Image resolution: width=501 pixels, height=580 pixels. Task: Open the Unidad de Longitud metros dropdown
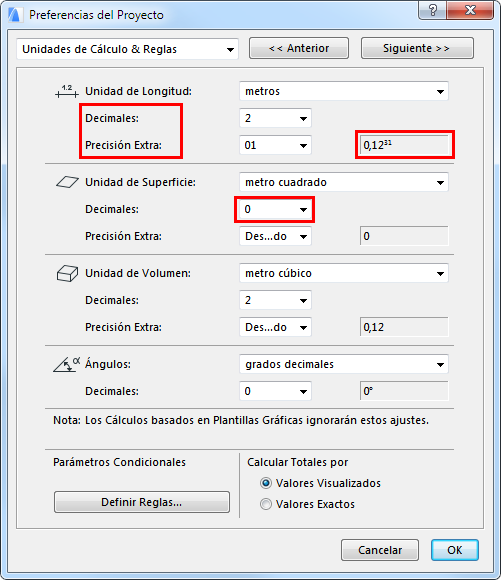344,91
